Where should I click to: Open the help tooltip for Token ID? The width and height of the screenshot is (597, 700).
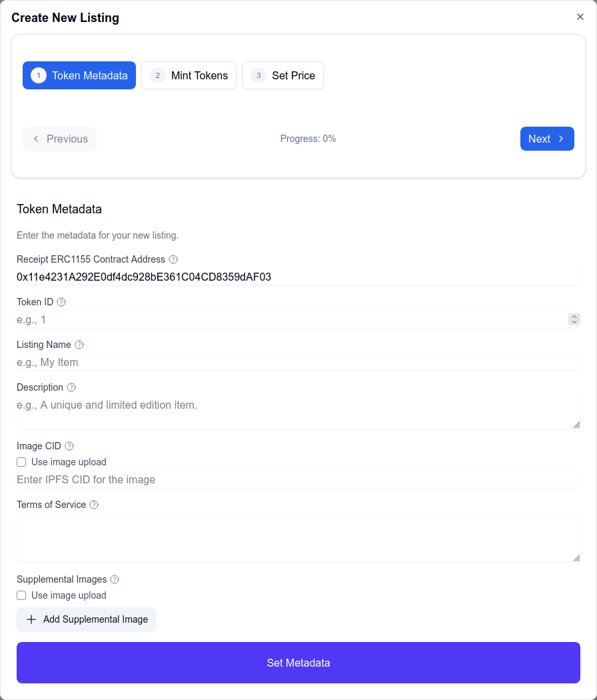[x=61, y=302]
